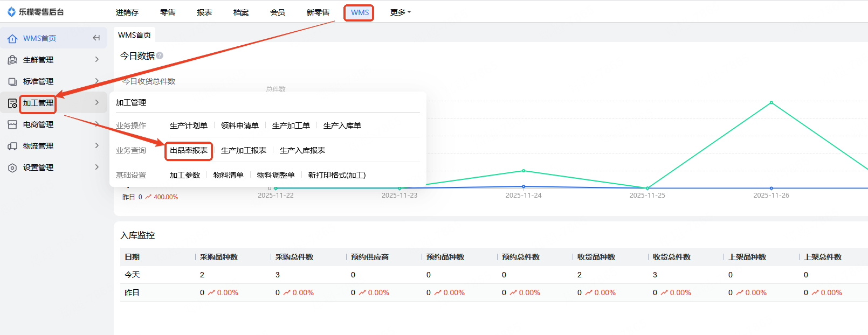868x335 pixels.
Task: Open 新打印格式(加工) under 基础设置
Action: coord(337,175)
